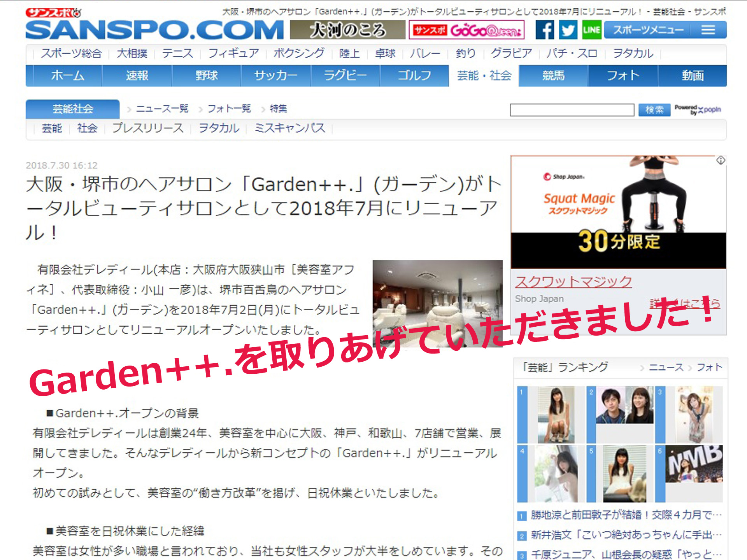
Task: Click the 大相撲 link
Action: pos(132,53)
